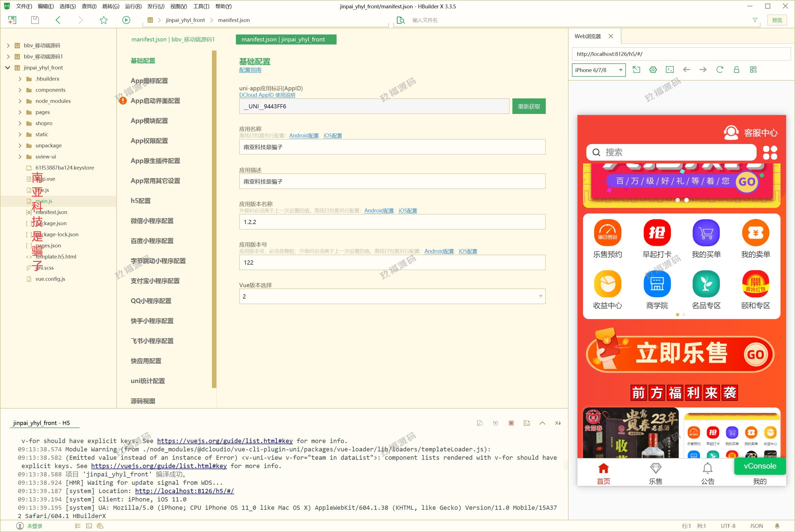Click the bookmark star icon
Viewport: 795px width, 532px height.
click(103, 20)
